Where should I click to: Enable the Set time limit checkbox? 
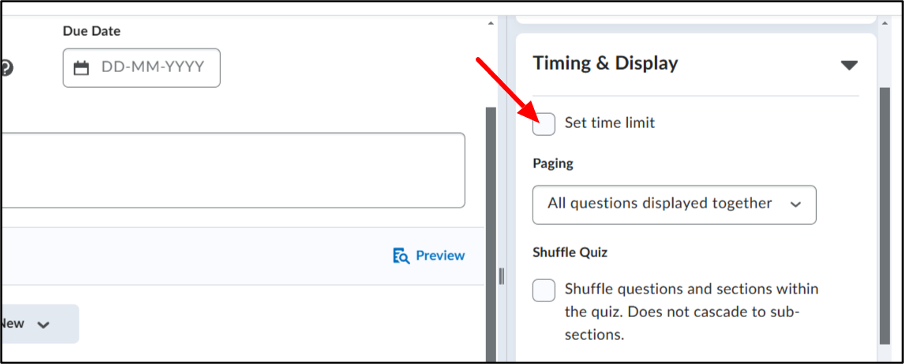point(544,124)
